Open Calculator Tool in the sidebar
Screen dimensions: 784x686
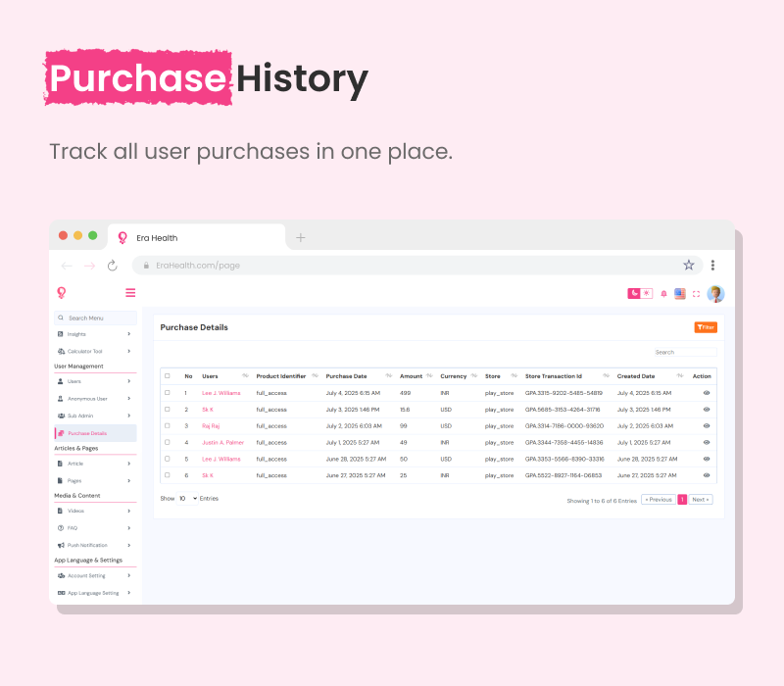click(94, 351)
